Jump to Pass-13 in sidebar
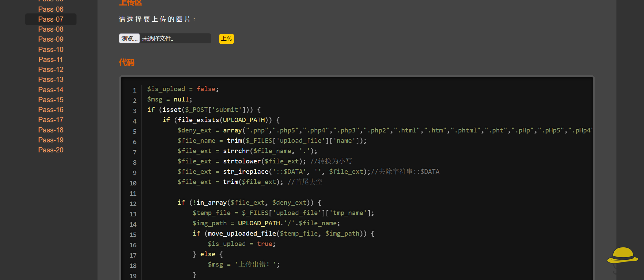This screenshot has width=644, height=280. pyautogui.click(x=51, y=79)
